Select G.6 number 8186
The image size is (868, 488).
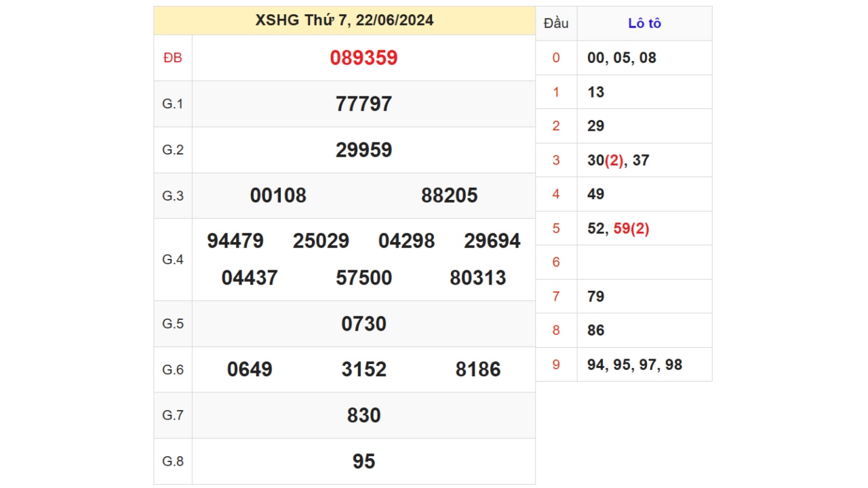pyautogui.click(x=478, y=369)
